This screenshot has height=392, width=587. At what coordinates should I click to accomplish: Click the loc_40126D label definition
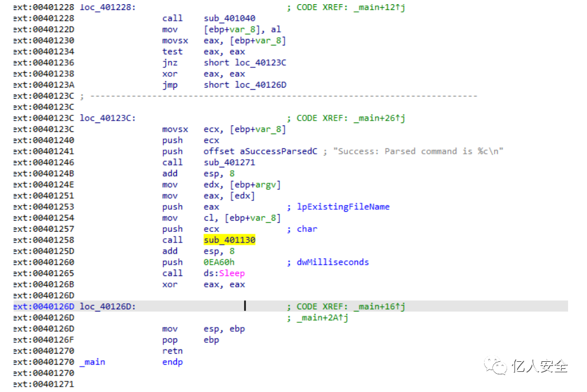pos(108,306)
